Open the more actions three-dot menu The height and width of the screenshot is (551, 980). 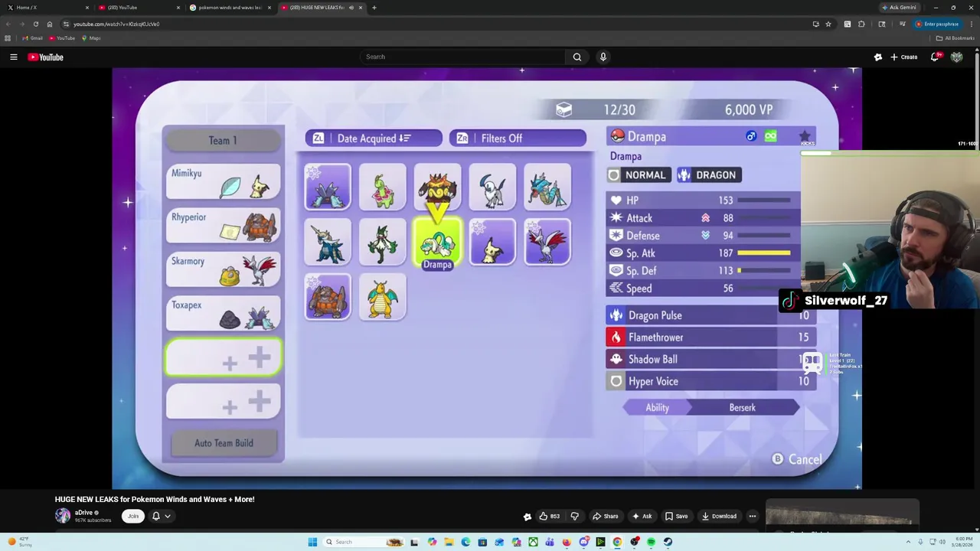coord(753,517)
